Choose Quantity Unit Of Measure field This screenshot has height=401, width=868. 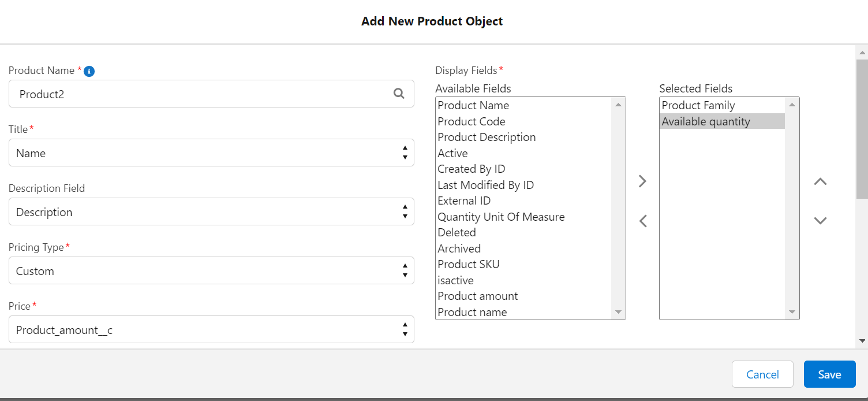coord(501,217)
